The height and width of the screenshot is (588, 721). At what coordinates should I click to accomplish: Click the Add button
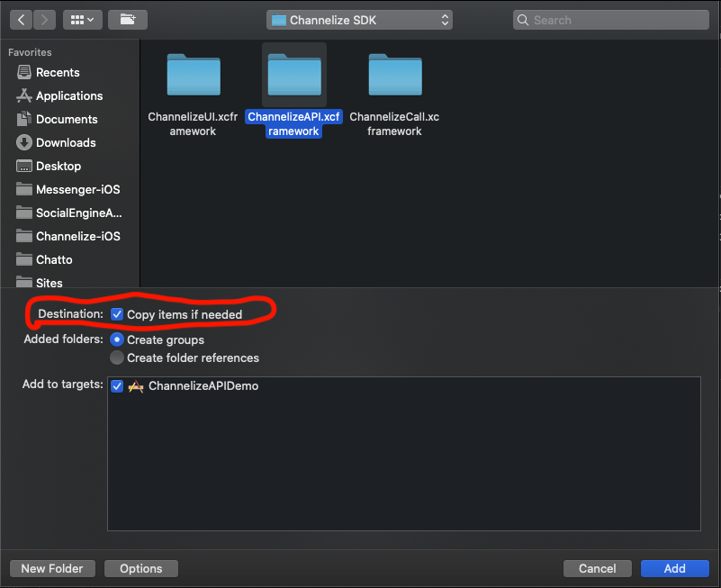pyautogui.click(x=674, y=569)
